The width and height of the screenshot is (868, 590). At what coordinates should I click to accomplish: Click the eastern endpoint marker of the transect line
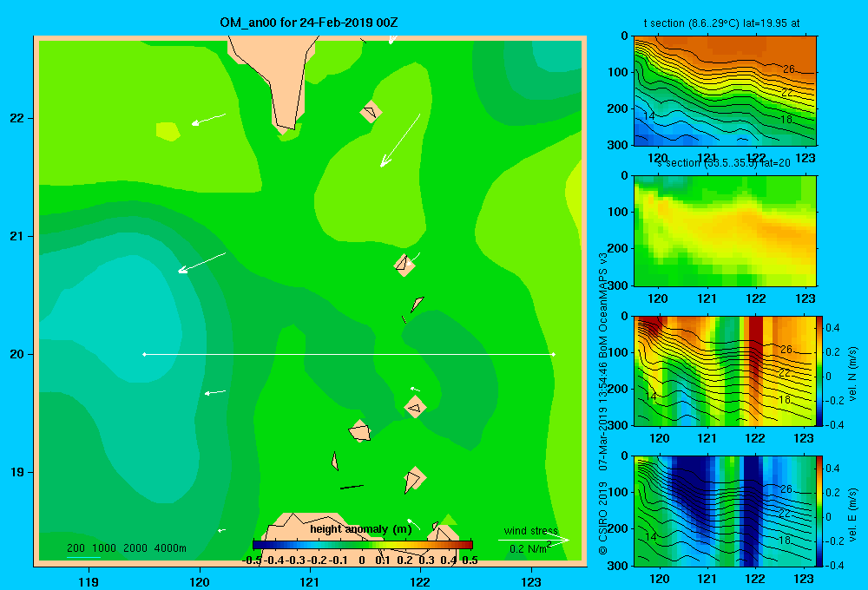pos(554,354)
